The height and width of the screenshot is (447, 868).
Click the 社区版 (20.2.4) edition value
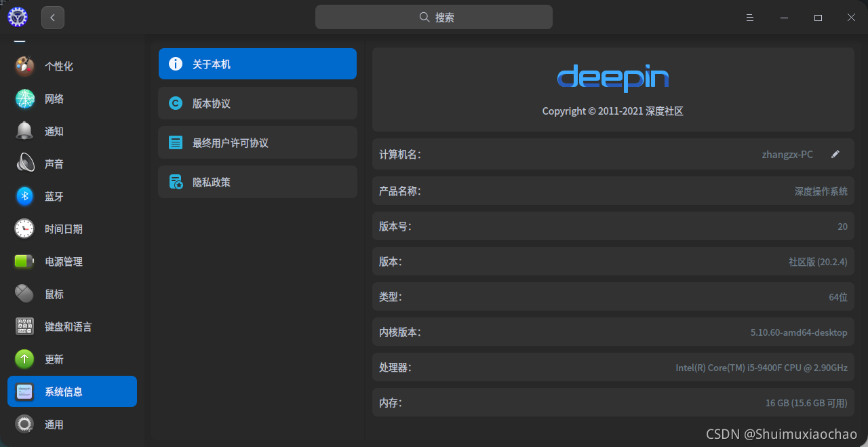click(818, 262)
